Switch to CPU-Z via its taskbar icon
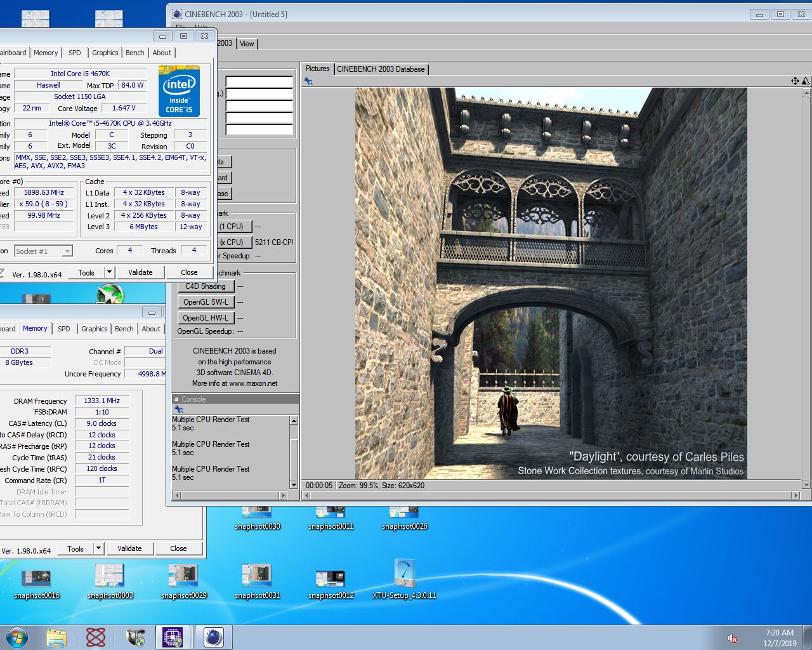This screenshot has width=812, height=650. (x=173, y=637)
